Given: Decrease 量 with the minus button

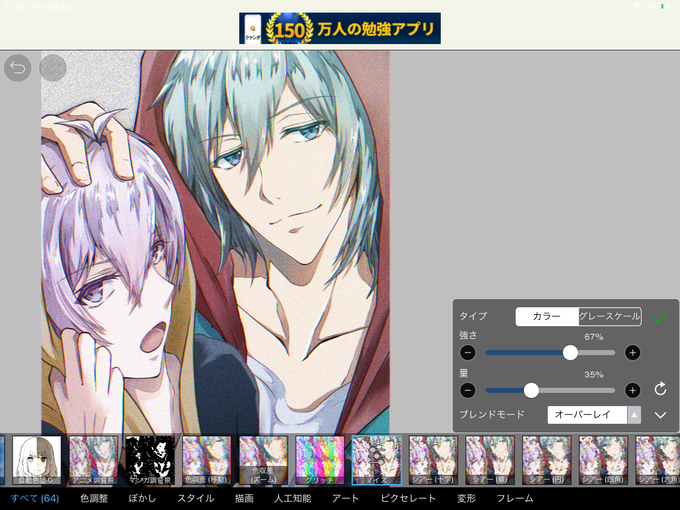Looking at the screenshot, I should (x=468, y=390).
